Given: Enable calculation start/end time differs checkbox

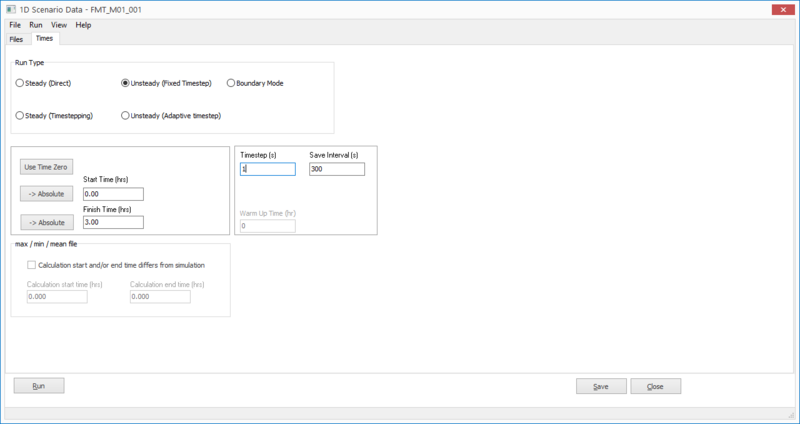Looking at the screenshot, I should click(30, 265).
